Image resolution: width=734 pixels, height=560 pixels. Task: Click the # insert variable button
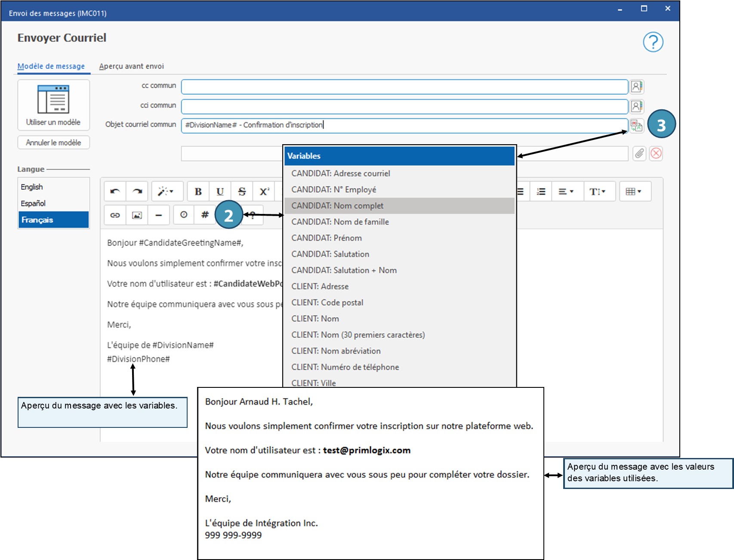tap(205, 215)
